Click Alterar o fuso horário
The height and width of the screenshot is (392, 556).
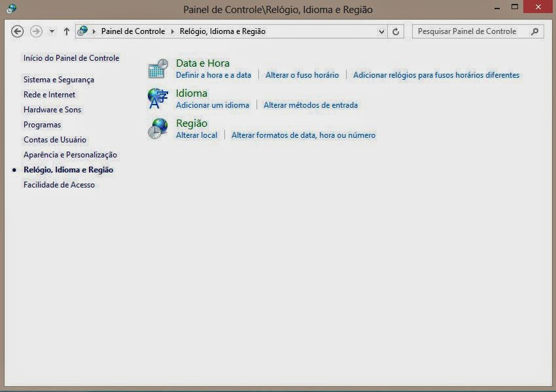302,75
